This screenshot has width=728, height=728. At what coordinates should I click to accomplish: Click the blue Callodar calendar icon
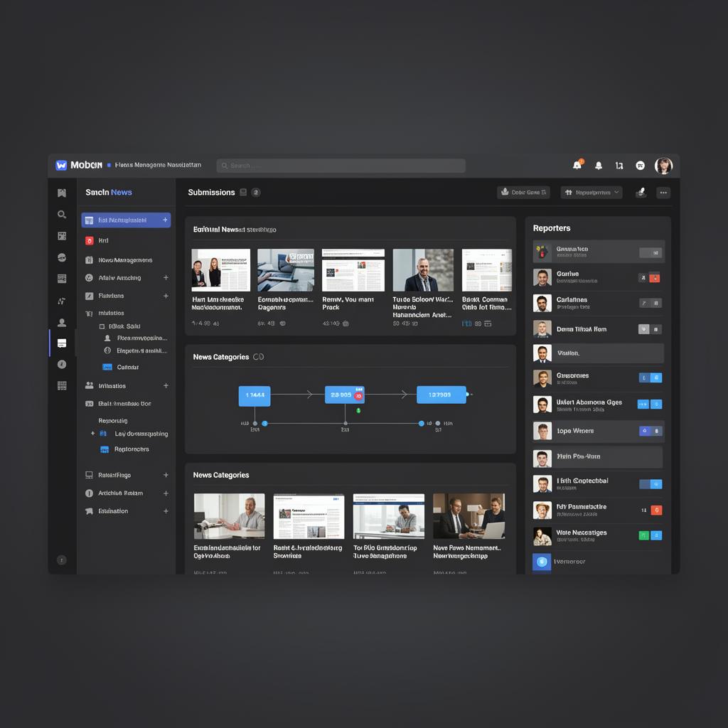click(107, 367)
